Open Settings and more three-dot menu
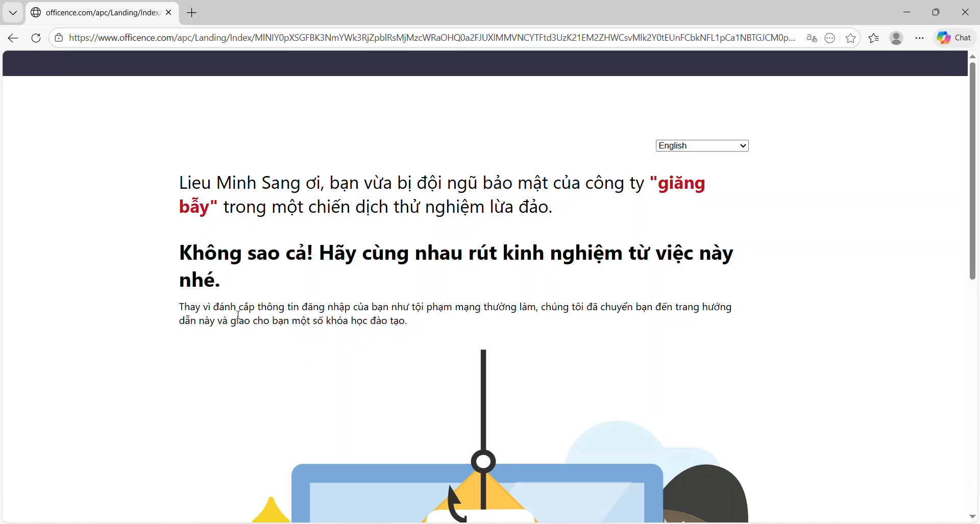The width and height of the screenshot is (980, 524). 920,38
